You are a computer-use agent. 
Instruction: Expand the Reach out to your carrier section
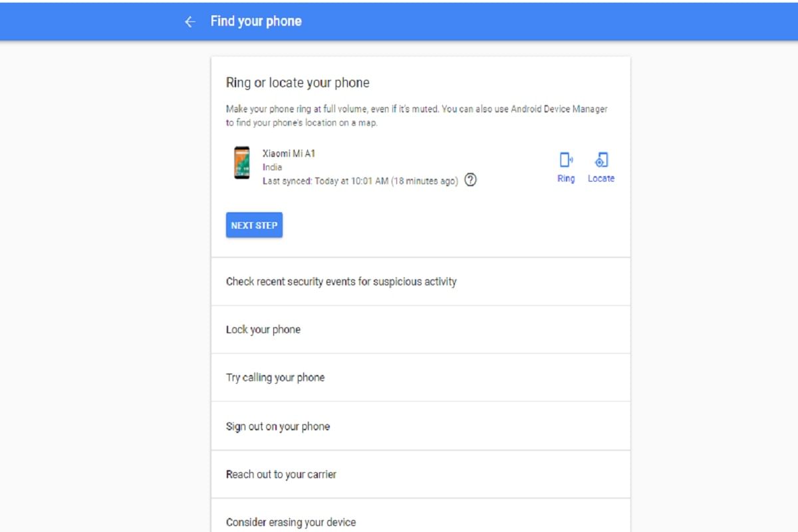(281, 473)
